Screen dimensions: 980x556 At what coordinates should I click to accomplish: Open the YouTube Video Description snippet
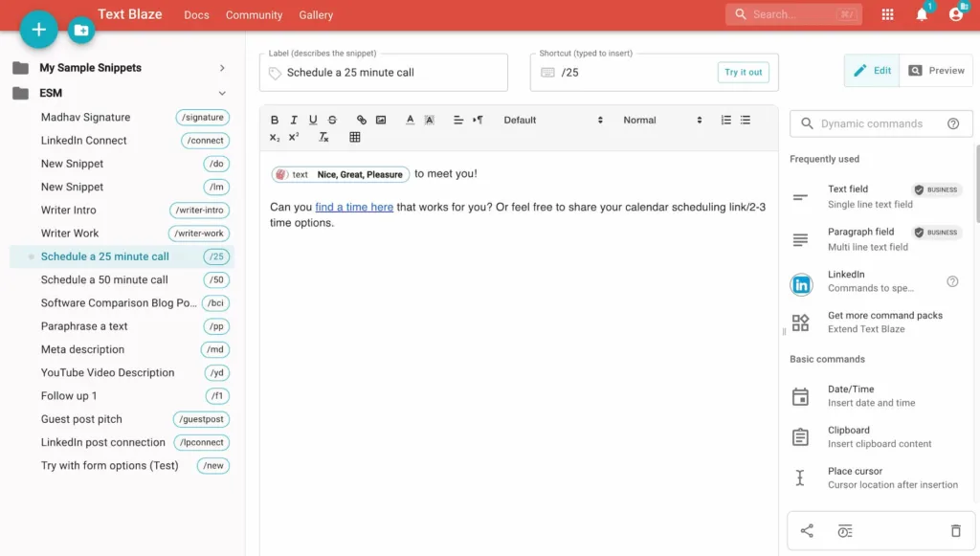coord(122,373)
